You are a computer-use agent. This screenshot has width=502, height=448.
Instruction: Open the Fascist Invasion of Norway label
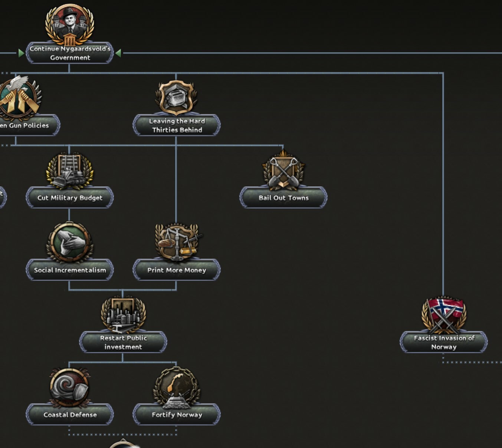pos(444,342)
